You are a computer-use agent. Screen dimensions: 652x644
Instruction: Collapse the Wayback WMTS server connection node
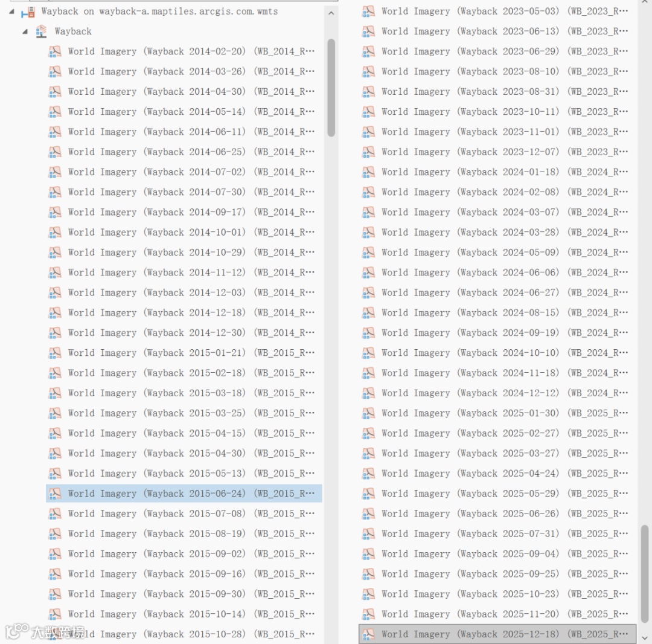tap(11, 11)
